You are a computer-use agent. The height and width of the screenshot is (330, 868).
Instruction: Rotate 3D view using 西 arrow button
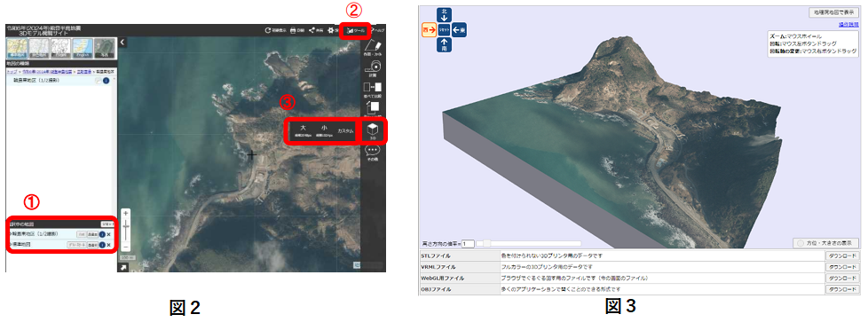click(429, 30)
